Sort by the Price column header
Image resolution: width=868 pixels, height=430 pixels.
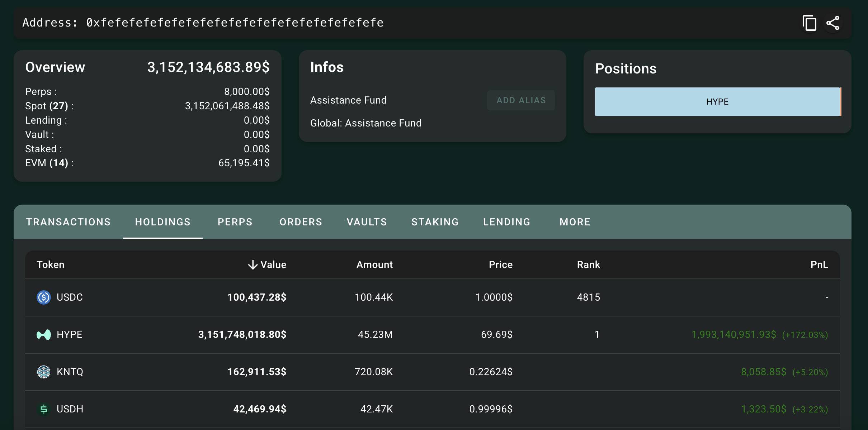click(x=501, y=265)
